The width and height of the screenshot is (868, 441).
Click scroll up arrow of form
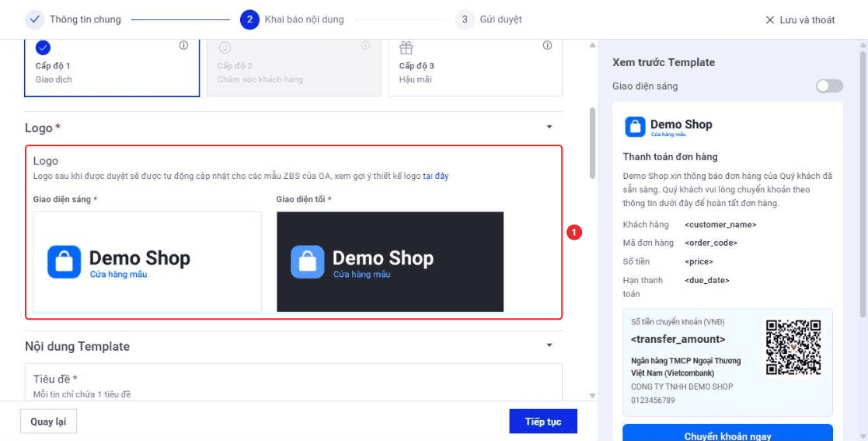pyautogui.click(x=592, y=45)
